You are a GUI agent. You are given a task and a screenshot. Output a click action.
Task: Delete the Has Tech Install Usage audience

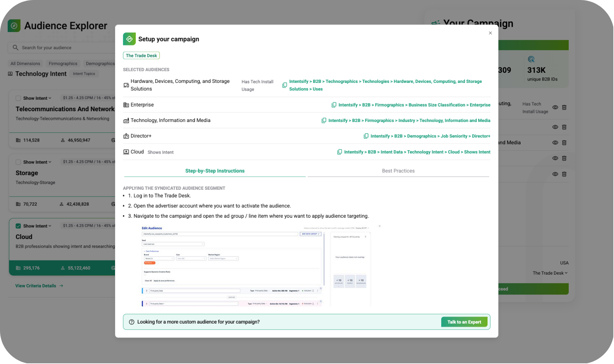[x=564, y=108]
